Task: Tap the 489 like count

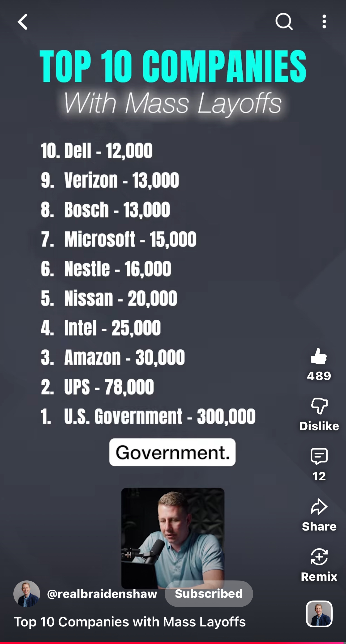Action: [319, 376]
